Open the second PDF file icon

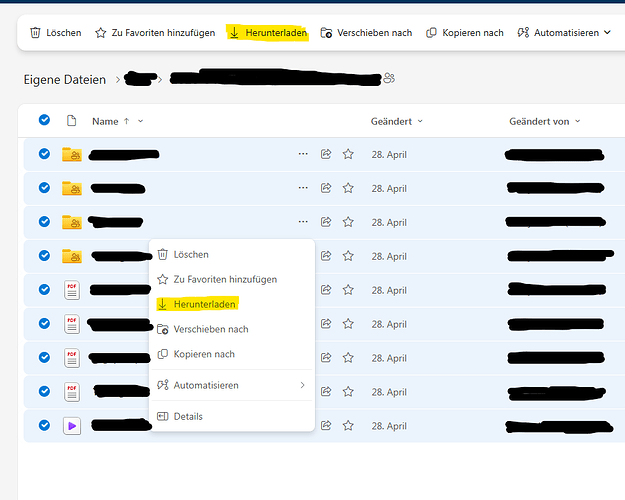click(x=72, y=324)
